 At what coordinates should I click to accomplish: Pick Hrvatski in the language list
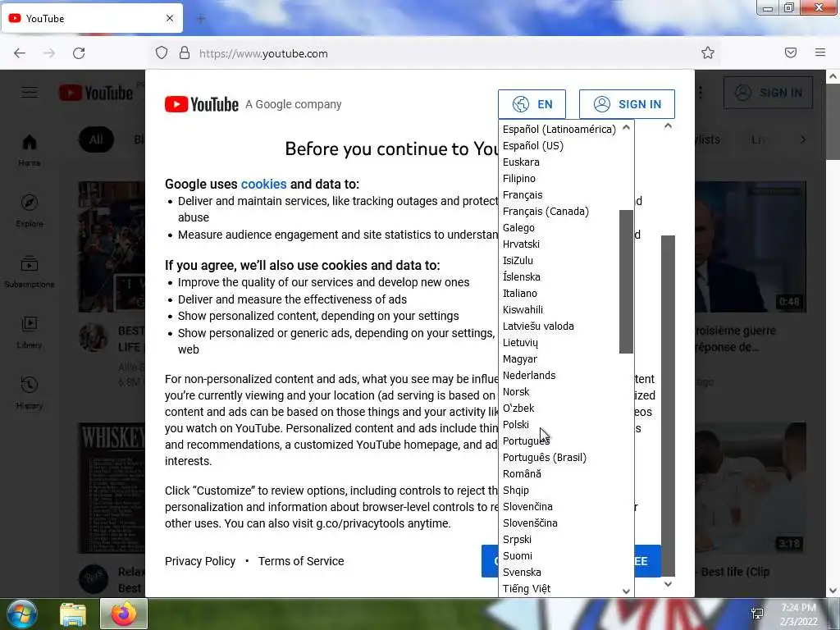(x=559, y=244)
